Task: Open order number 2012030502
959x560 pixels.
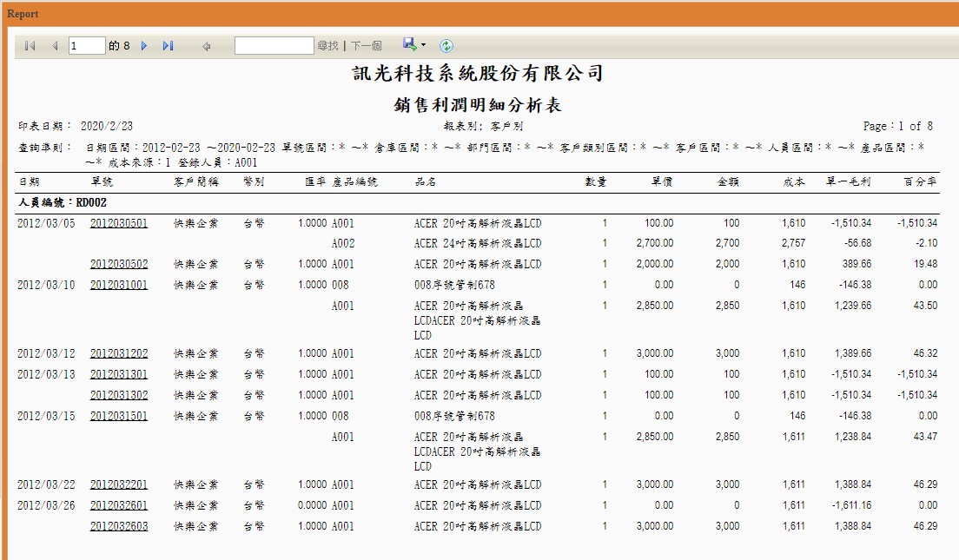Action: pyautogui.click(x=119, y=264)
